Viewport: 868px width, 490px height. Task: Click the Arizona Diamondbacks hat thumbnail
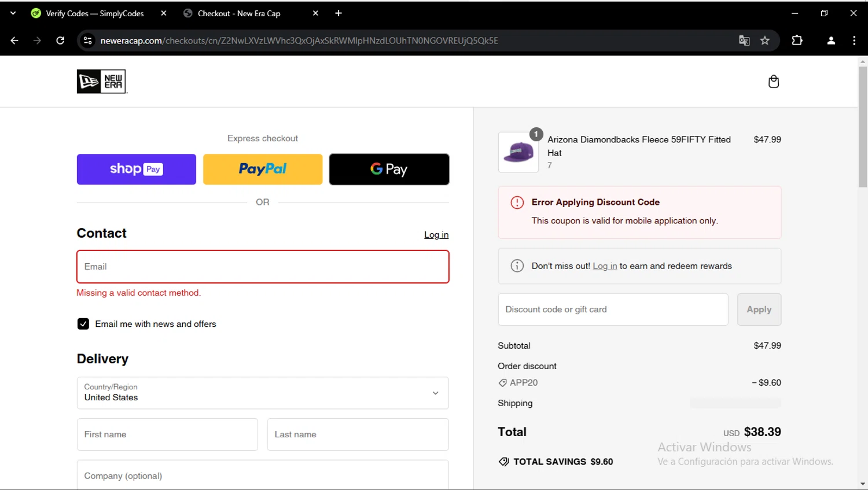(x=518, y=152)
